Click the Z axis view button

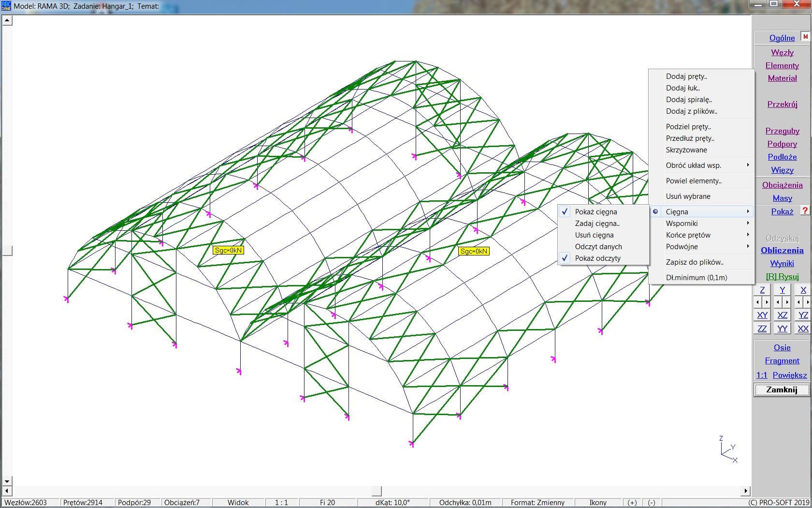tap(762, 290)
